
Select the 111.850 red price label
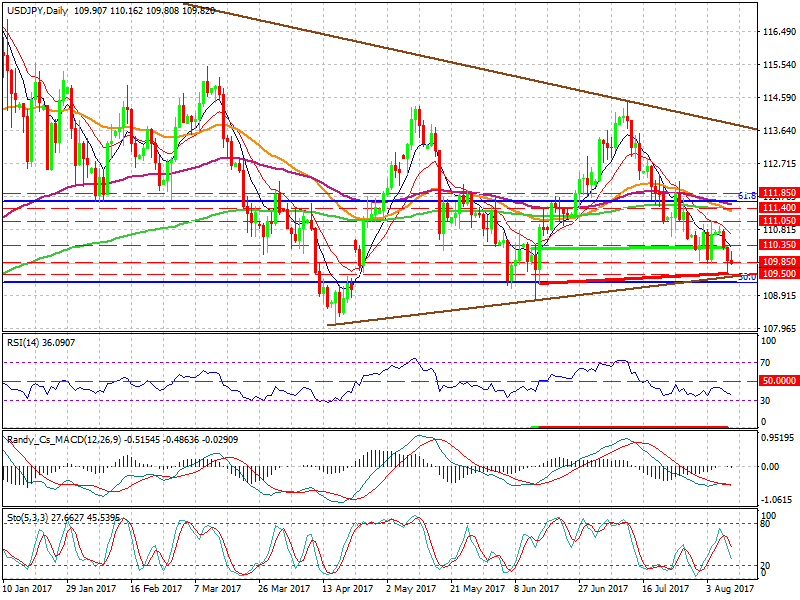[x=777, y=192]
